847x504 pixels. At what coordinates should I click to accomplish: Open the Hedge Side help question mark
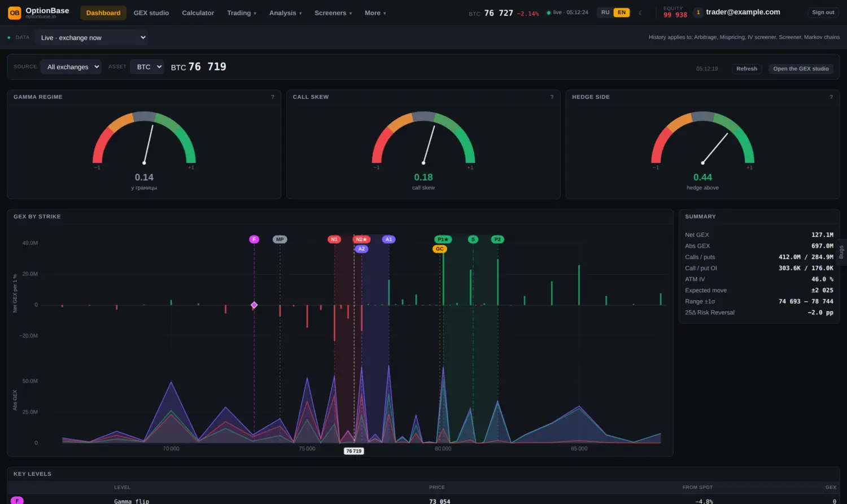pyautogui.click(x=831, y=97)
